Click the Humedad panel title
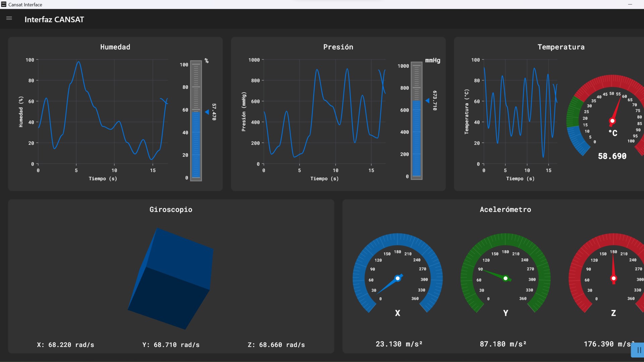The image size is (644, 362). (115, 47)
